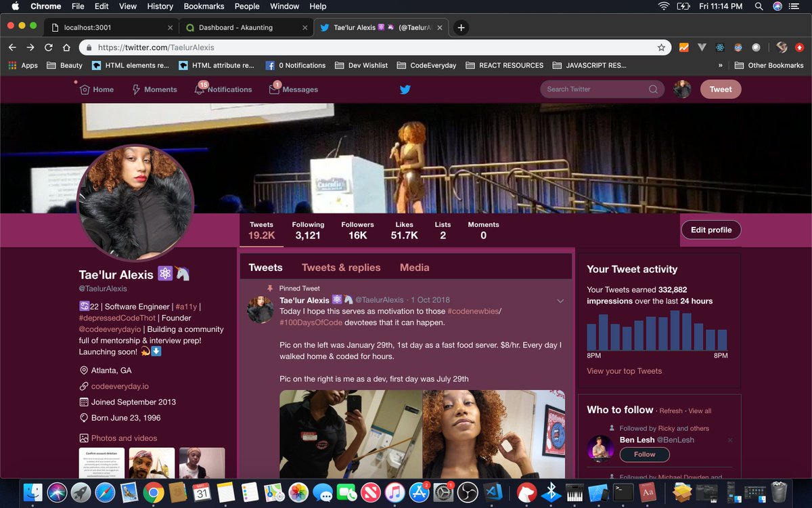
Task: Switch to Dashboard - Akaunting tab
Action: pos(246,28)
